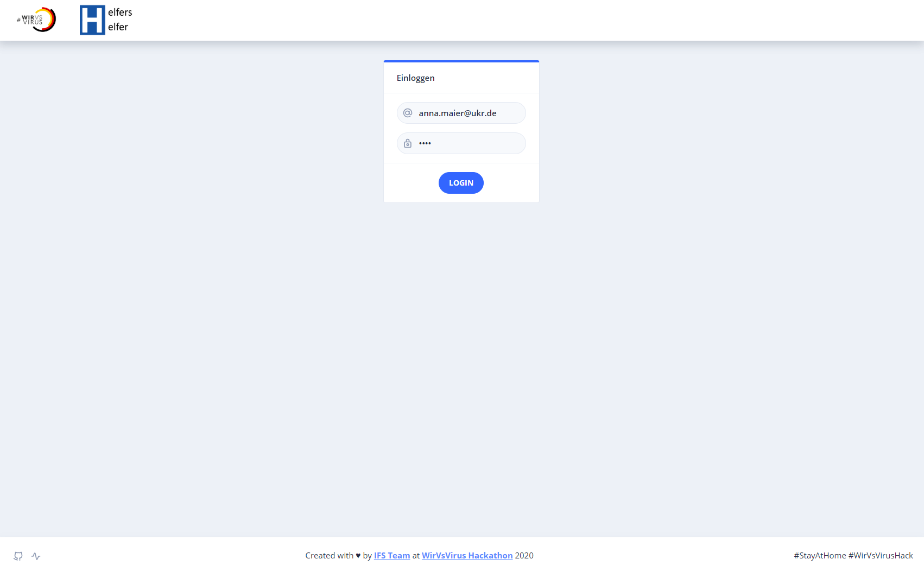Focus the email field with anna.maier@ukr.de
Image resolution: width=924 pixels, height=572 pixels.
(x=461, y=113)
